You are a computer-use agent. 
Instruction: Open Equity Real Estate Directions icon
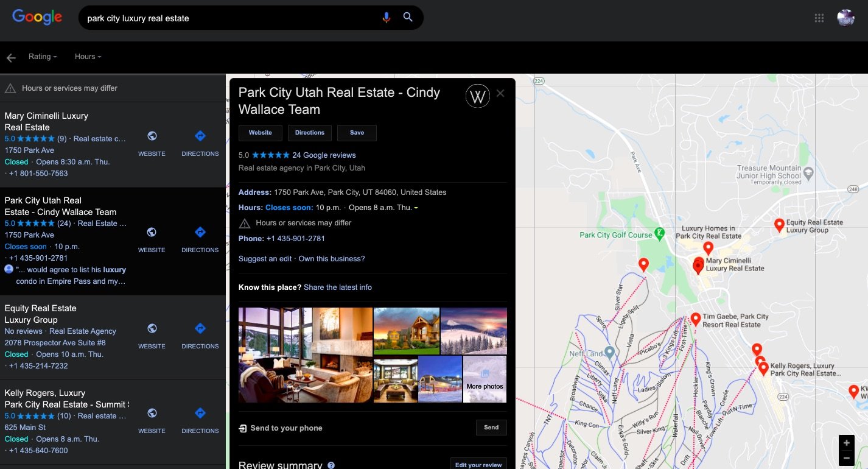[200, 328]
